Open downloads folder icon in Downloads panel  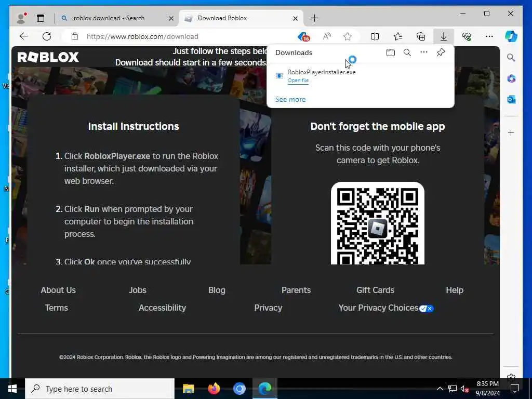[x=391, y=52]
